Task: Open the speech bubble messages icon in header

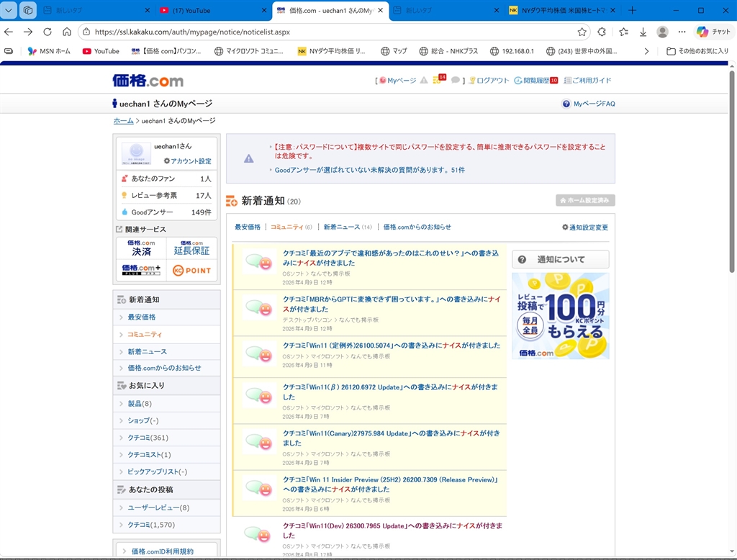Action: click(x=455, y=81)
